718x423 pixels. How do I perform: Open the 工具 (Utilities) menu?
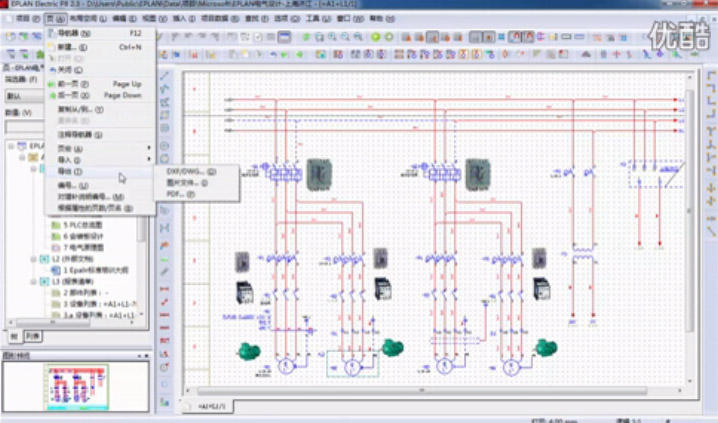tap(318, 19)
